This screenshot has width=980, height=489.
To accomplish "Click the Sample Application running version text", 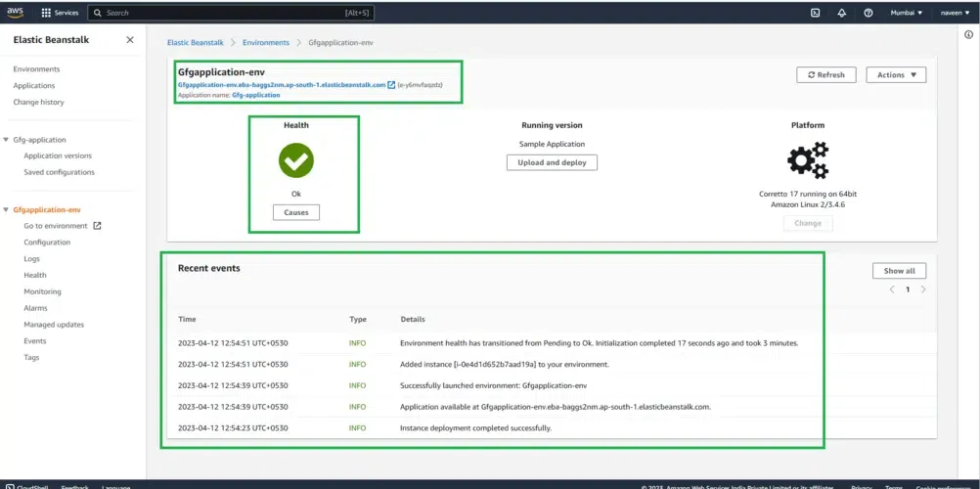I will tap(552, 144).
